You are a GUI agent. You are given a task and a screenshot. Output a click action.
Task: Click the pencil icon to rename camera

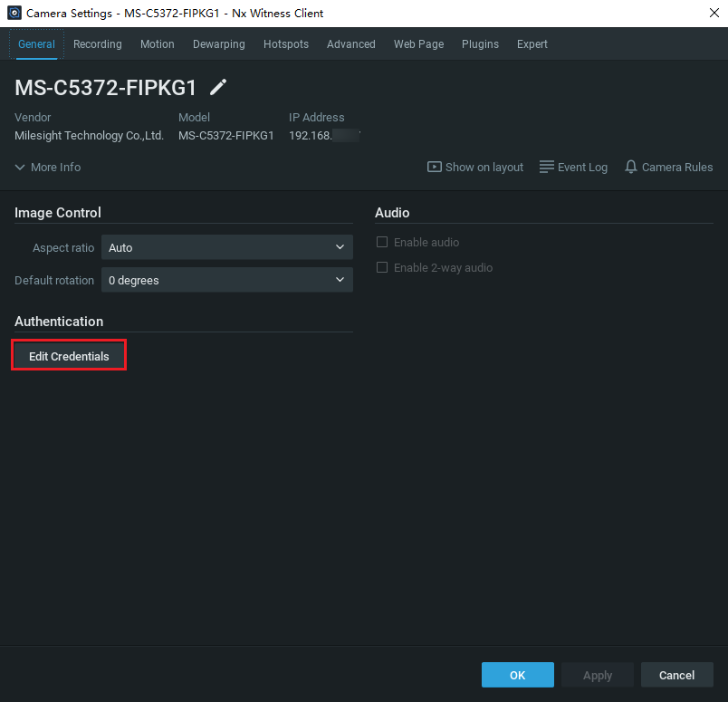point(218,87)
